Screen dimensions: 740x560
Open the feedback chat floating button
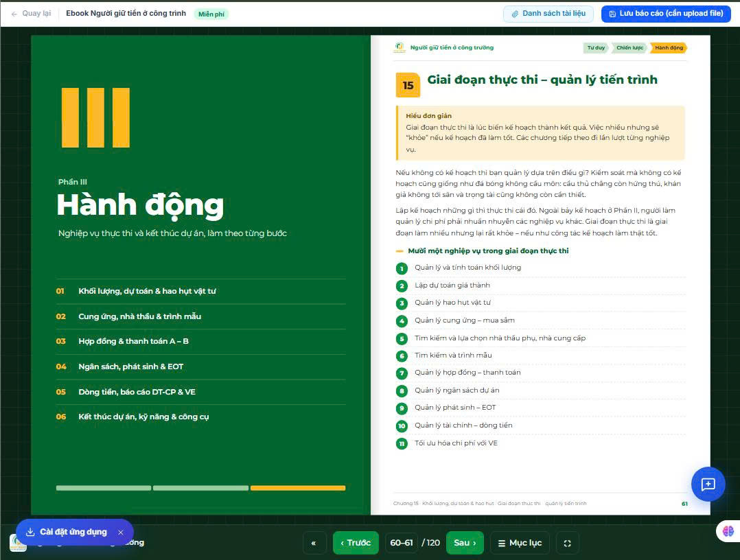click(x=708, y=484)
